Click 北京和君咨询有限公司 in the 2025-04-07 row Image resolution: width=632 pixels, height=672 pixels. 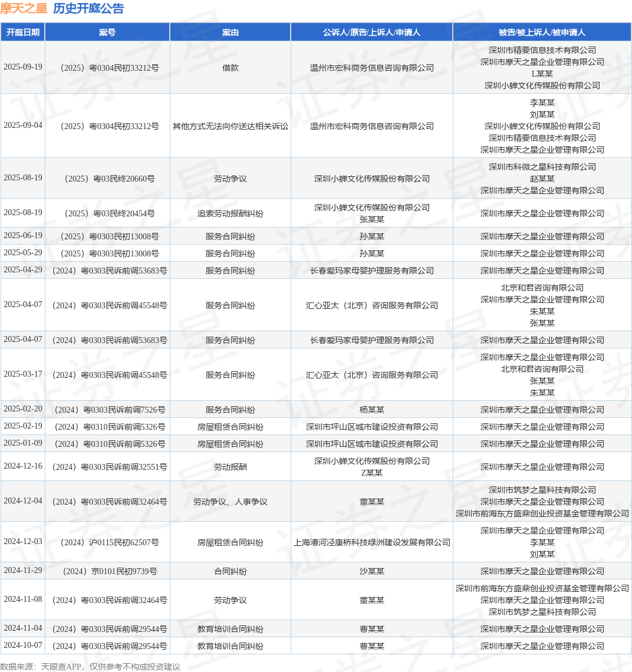(542, 288)
